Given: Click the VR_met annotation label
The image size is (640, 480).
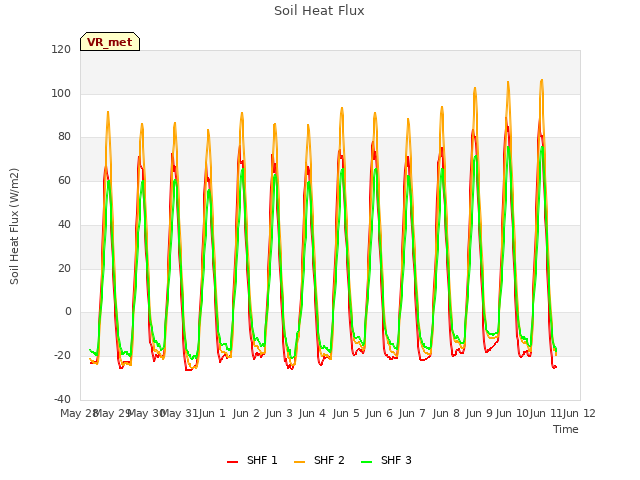Looking at the screenshot, I should click(x=110, y=42).
